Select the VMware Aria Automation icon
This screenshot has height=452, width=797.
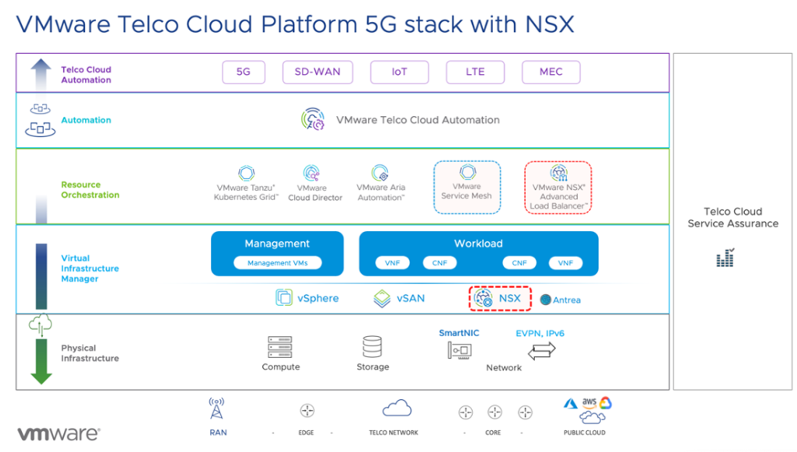coord(380,173)
